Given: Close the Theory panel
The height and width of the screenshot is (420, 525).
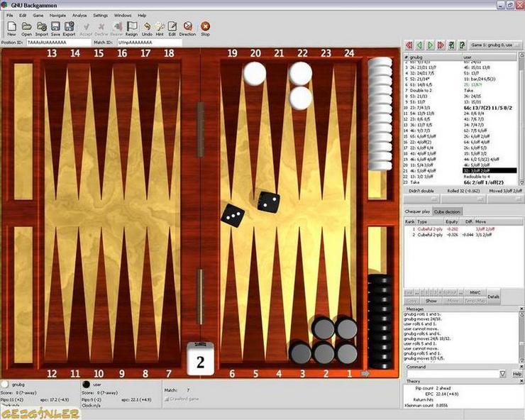Looking at the screenshot, I should (521, 381).
